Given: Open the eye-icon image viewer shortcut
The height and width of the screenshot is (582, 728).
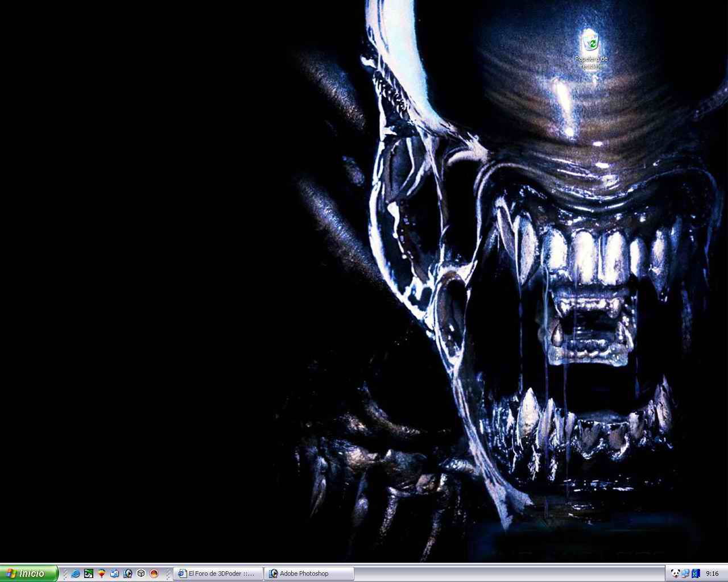Looking at the screenshot, I should tap(89, 573).
